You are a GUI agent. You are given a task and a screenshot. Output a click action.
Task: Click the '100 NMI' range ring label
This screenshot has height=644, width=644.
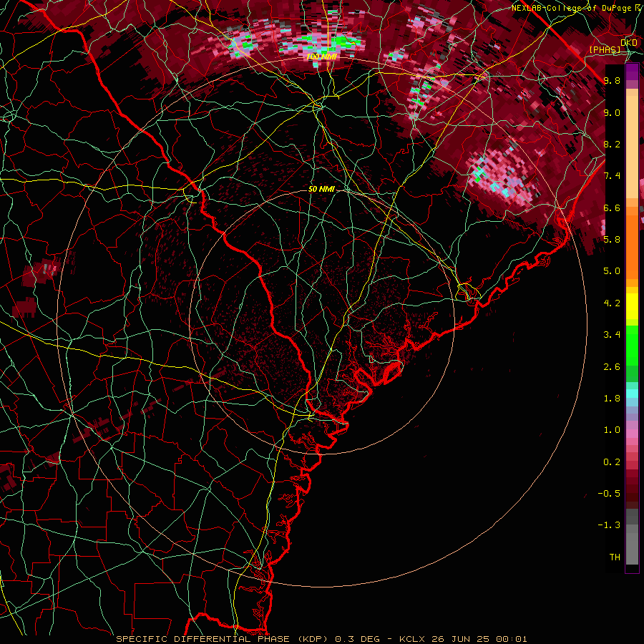coord(321,57)
